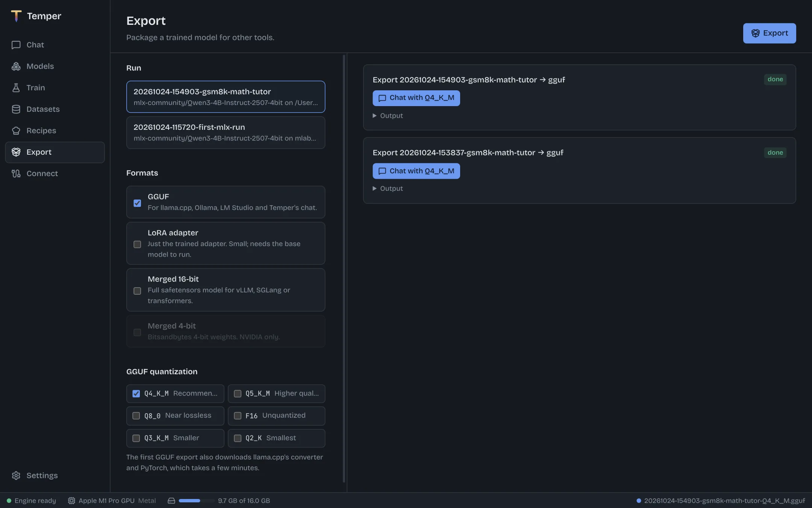This screenshot has height=508, width=812.
Task: Click the memory drive icon in status bar
Action: [x=171, y=501]
